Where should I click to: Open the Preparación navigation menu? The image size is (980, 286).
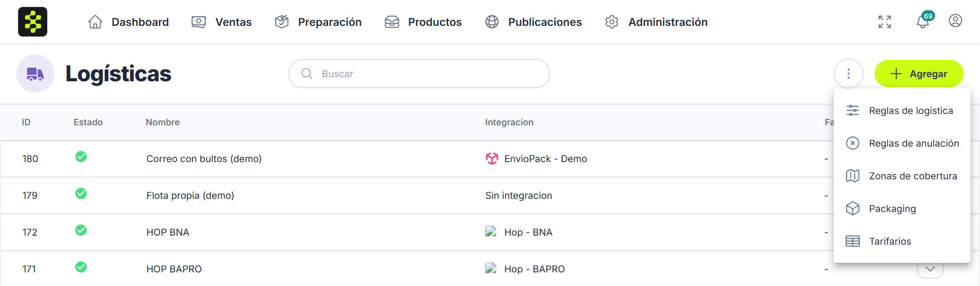tap(318, 22)
